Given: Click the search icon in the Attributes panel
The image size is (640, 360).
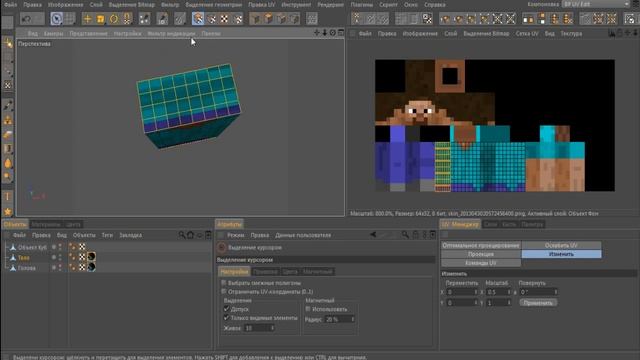Looking at the screenshot, I should 405,235.
